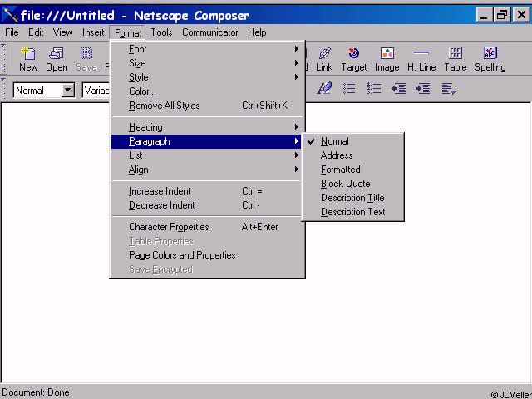
Task: Choose Description Text paragraph style
Action: click(x=352, y=212)
